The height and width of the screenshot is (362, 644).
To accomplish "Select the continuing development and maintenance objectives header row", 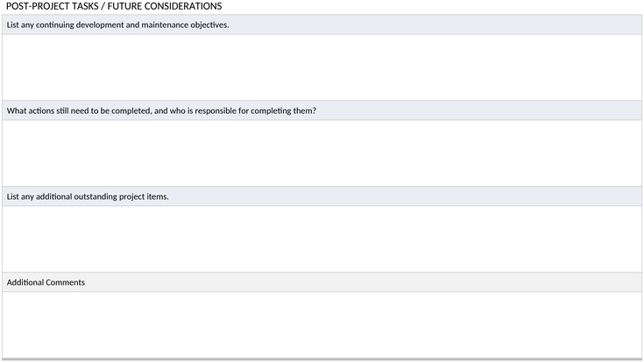I will [322, 25].
